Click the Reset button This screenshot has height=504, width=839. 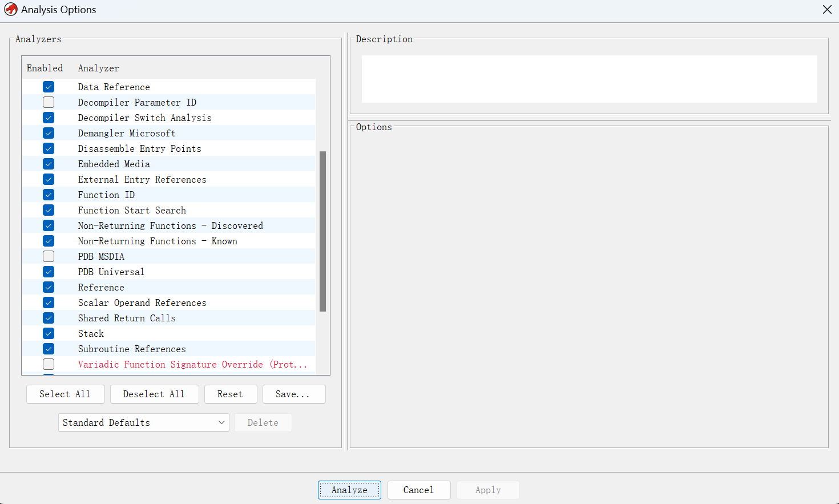tap(230, 394)
